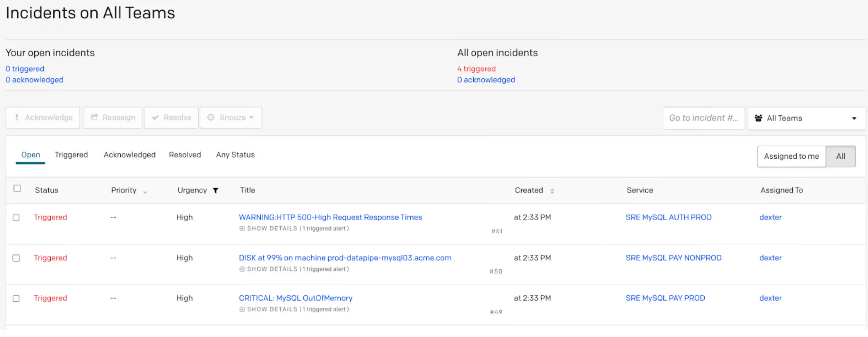The height and width of the screenshot is (337, 868).
Task: Switch to the Triggered tab
Action: (71, 155)
